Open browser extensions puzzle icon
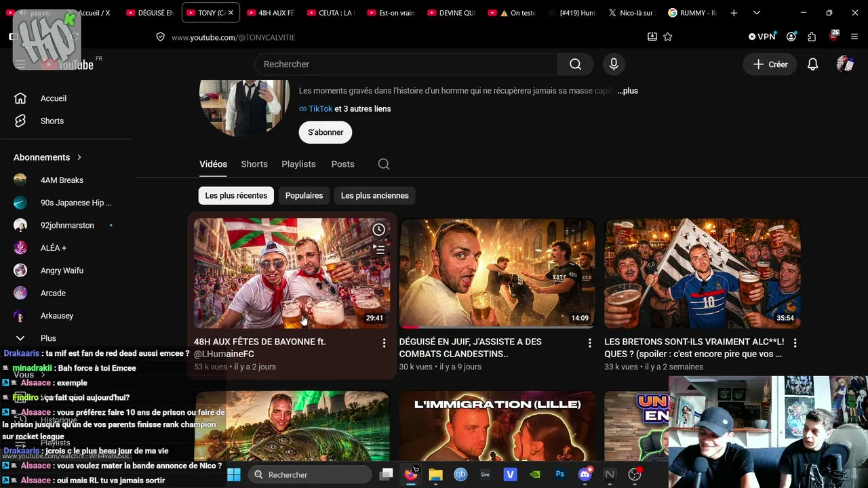This screenshot has height=488, width=868. coord(812,37)
